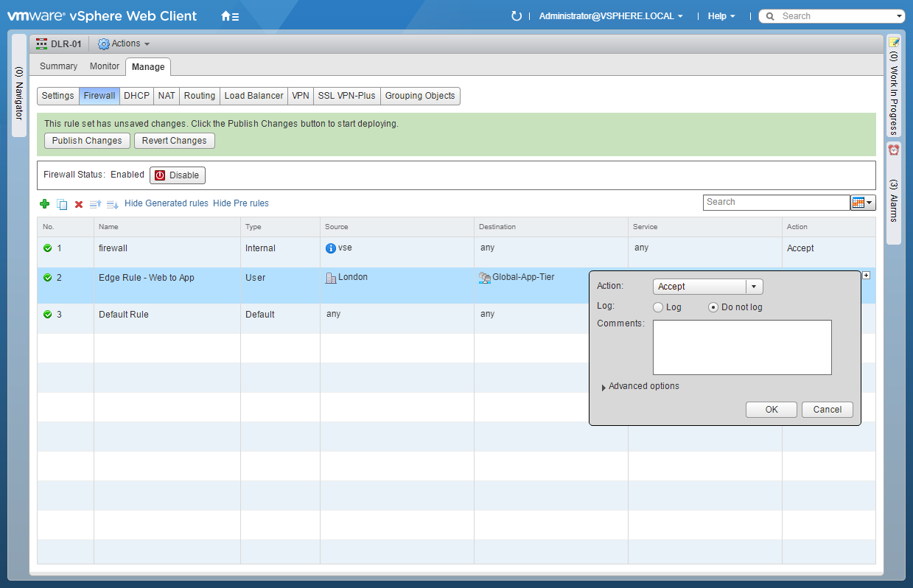913x588 pixels.
Task: Click the refresh icon in top bar
Action: pos(516,16)
